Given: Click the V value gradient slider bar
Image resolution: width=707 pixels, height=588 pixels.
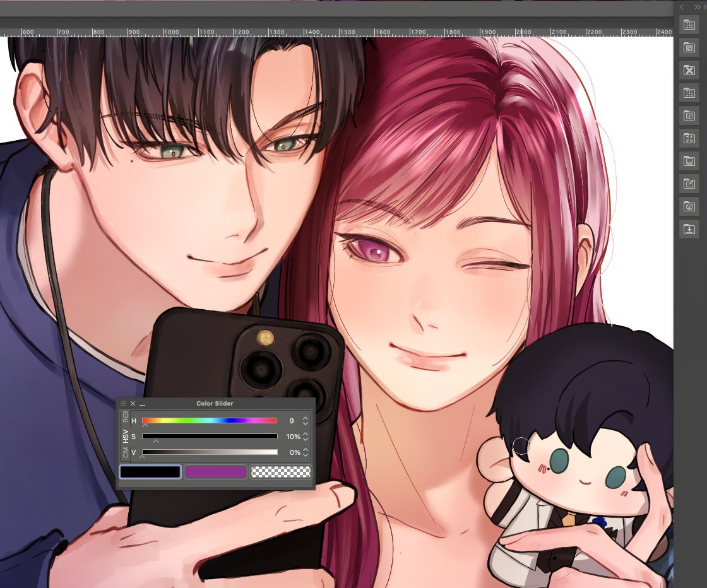Looking at the screenshot, I should pos(209,452).
